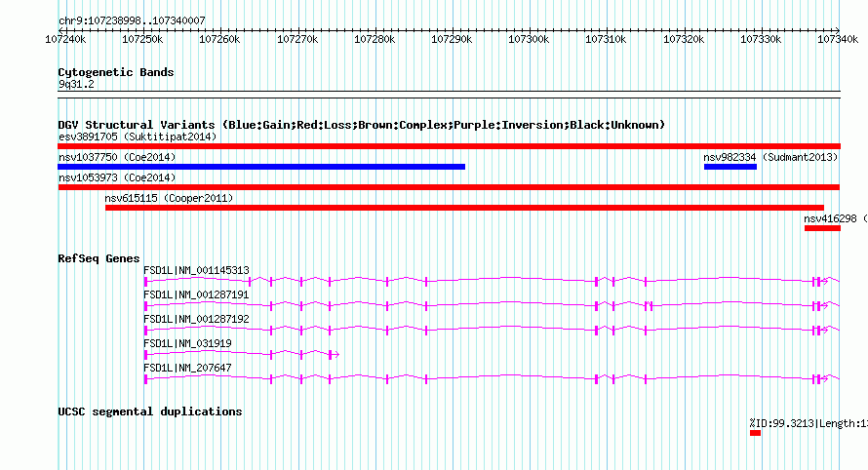Click the FSD1L NM_001145313 gene model line
The width and height of the screenshot is (868, 470).
click(492, 281)
